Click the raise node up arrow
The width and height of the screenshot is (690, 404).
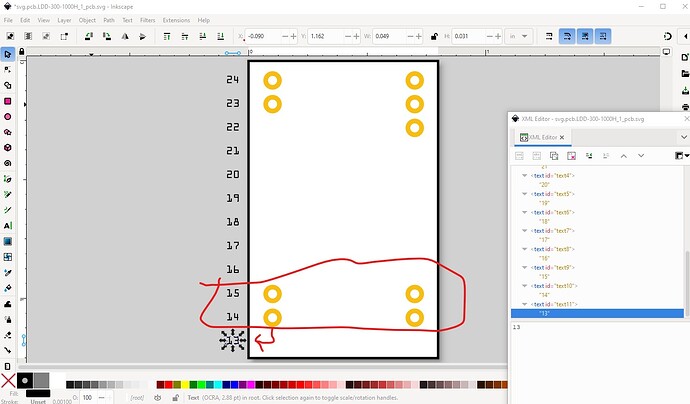(623, 156)
